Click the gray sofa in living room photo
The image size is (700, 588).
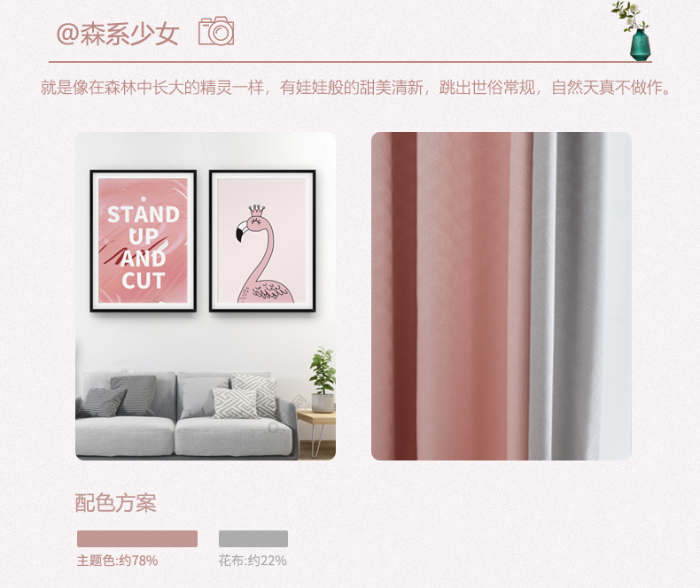pos(185,415)
